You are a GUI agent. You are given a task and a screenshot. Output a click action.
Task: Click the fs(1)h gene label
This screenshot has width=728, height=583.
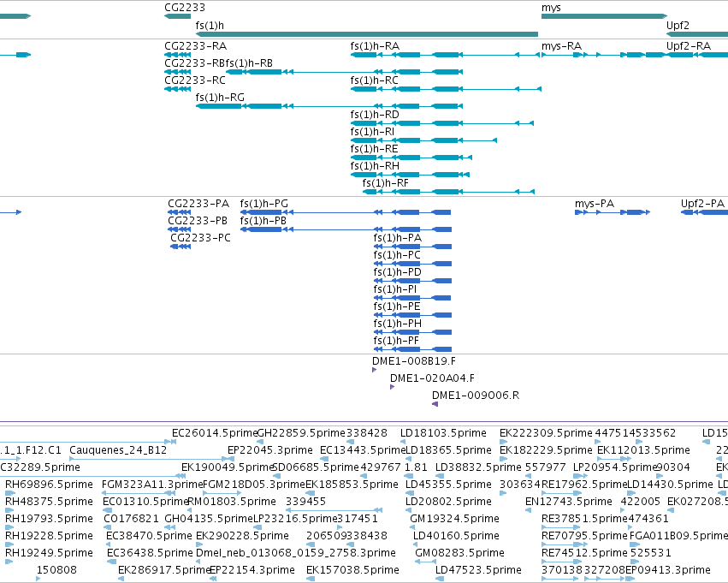click(x=210, y=25)
